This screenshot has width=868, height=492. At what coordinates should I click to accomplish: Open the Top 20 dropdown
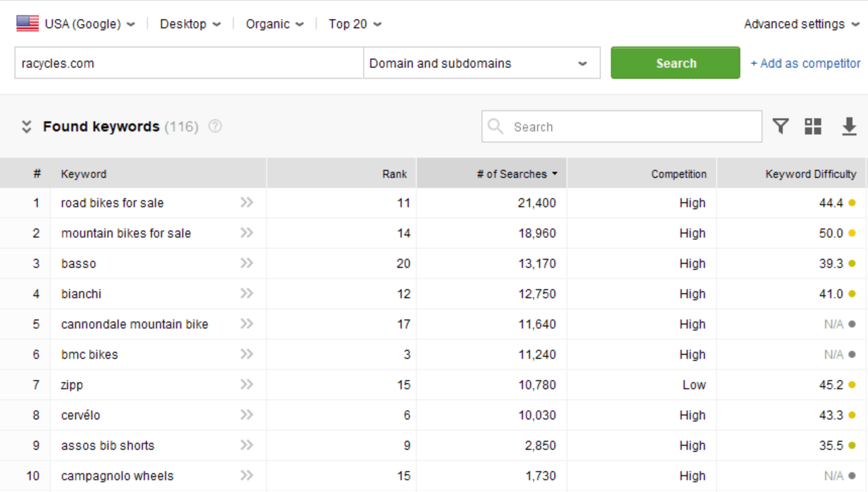click(x=355, y=24)
